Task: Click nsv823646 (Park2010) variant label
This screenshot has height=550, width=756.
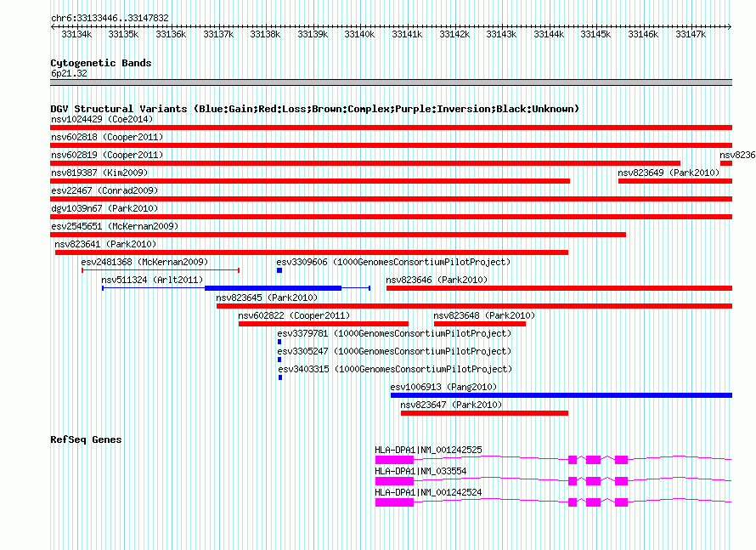Action: coord(437,280)
